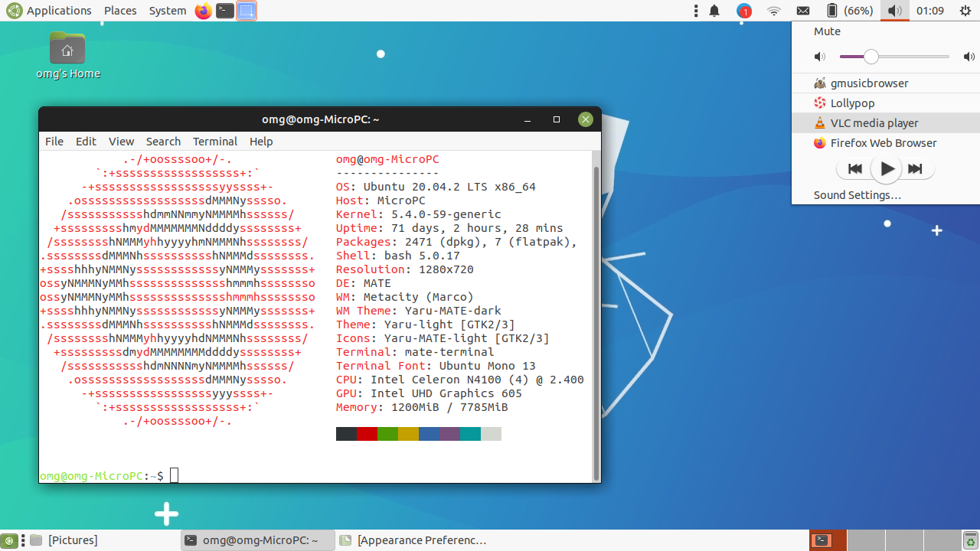Image resolution: width=980 pixels, height=551 pixels.
Task: Open the System menu
Action: (x=168, y=11)
